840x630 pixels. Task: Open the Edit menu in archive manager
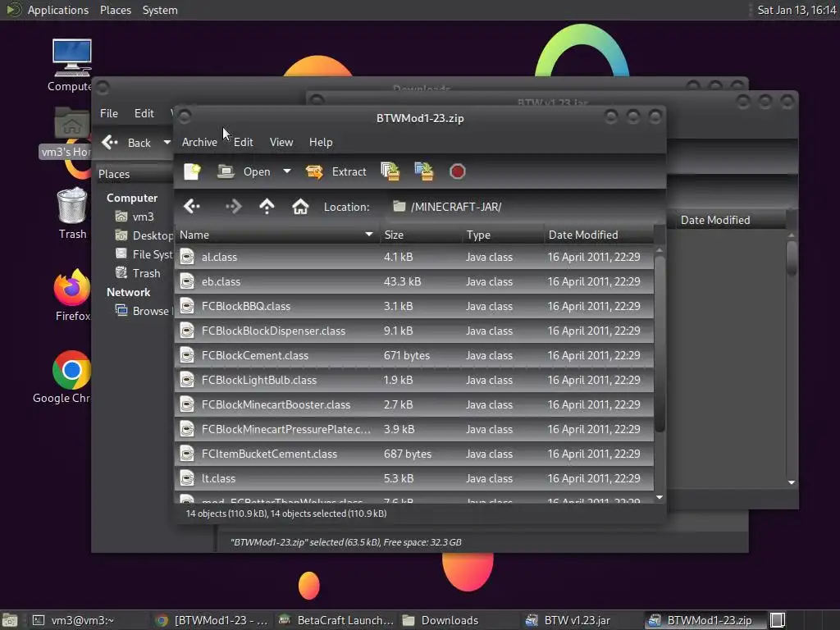[243, 142]
